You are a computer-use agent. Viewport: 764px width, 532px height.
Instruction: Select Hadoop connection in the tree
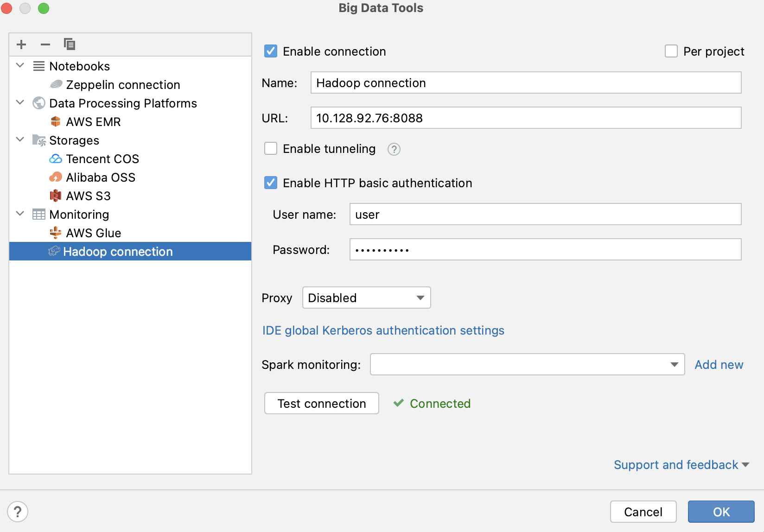(x=130, y=251)
